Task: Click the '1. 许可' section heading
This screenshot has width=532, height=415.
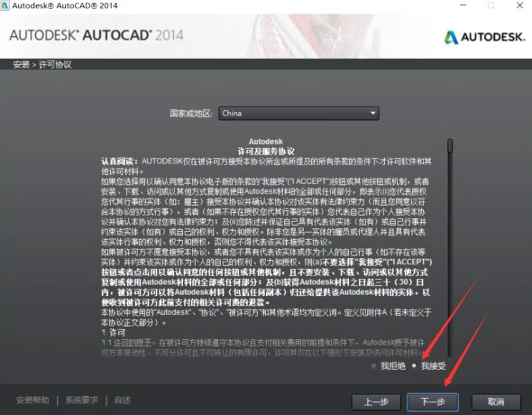Action: [x=113, y=333]
